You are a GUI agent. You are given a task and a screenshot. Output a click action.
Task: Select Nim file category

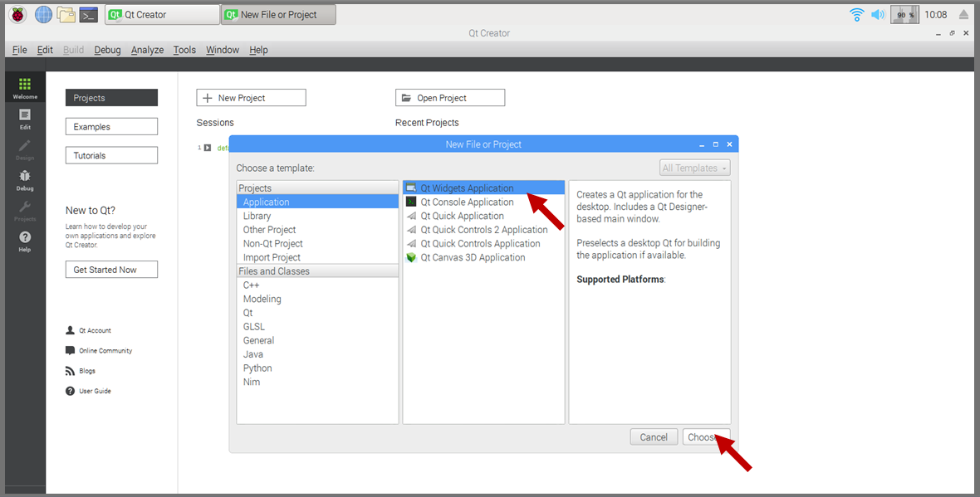click(317, 382)
